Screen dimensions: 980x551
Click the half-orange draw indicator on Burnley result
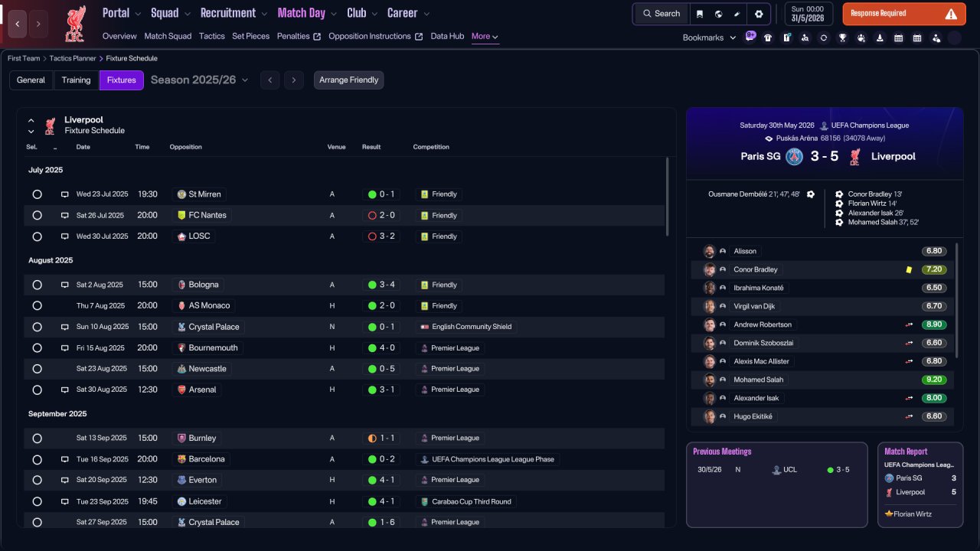point(372,439)
